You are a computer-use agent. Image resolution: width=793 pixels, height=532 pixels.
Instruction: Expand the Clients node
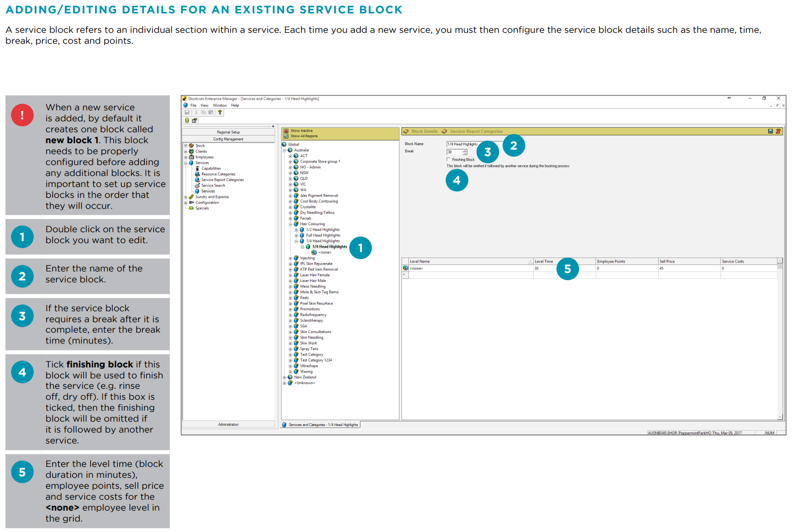(186, 151)
